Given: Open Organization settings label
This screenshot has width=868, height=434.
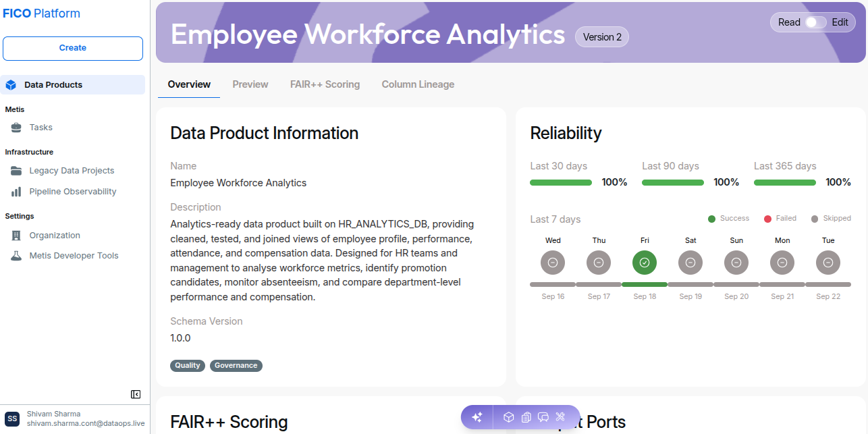Looking at the screenshot, I should point(55,236).
